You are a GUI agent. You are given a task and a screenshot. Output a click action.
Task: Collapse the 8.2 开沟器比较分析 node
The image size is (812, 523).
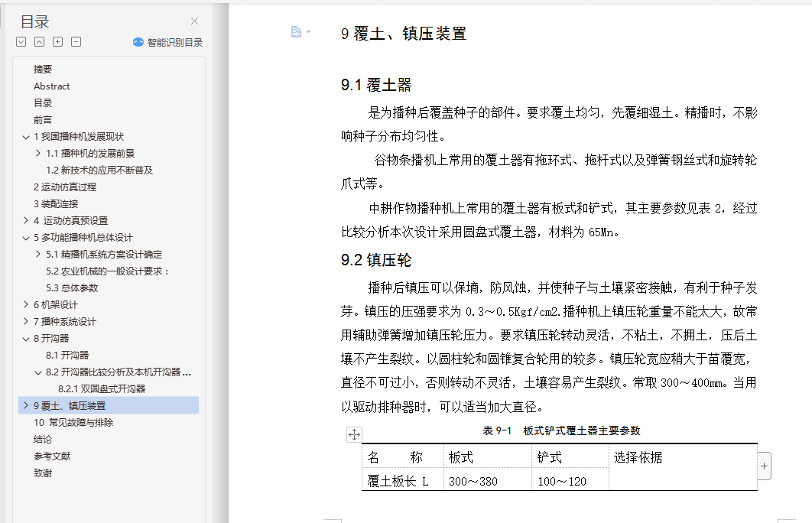coord(37,372)
